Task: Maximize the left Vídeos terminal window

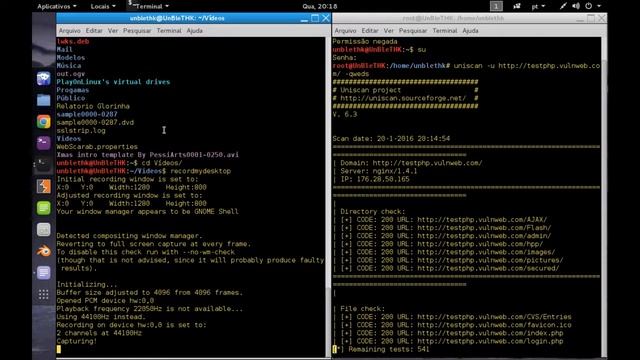Action: coord(315,18)
